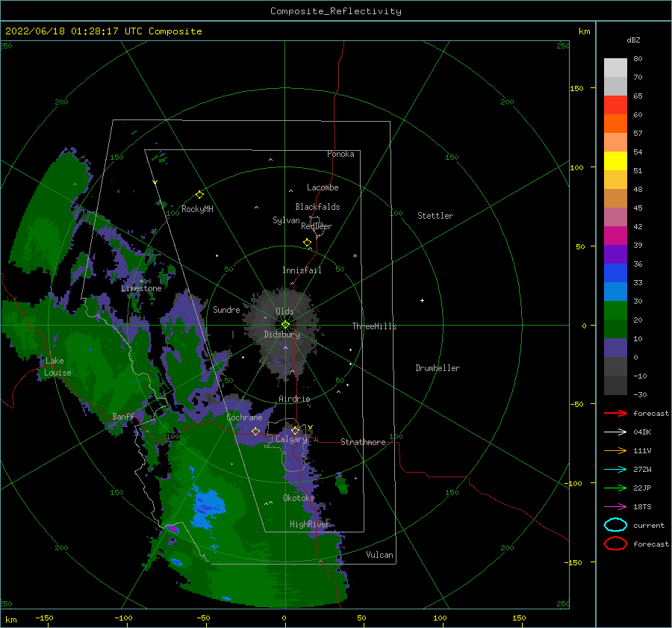672x628 pixels.
Task: Select the light gray 70–80 dBZ swatch
Action: [x=615, y=68]
